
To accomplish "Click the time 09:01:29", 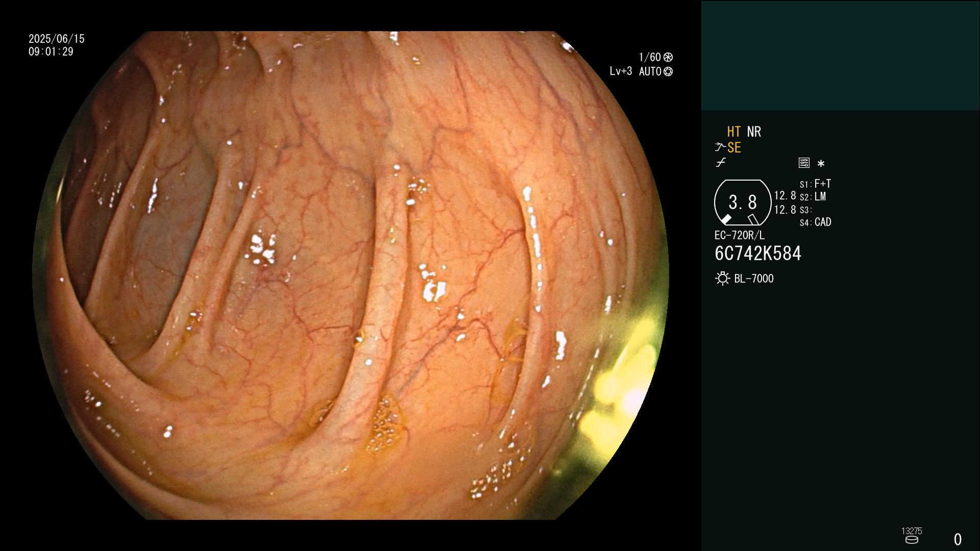I will (x=51, y=52).
